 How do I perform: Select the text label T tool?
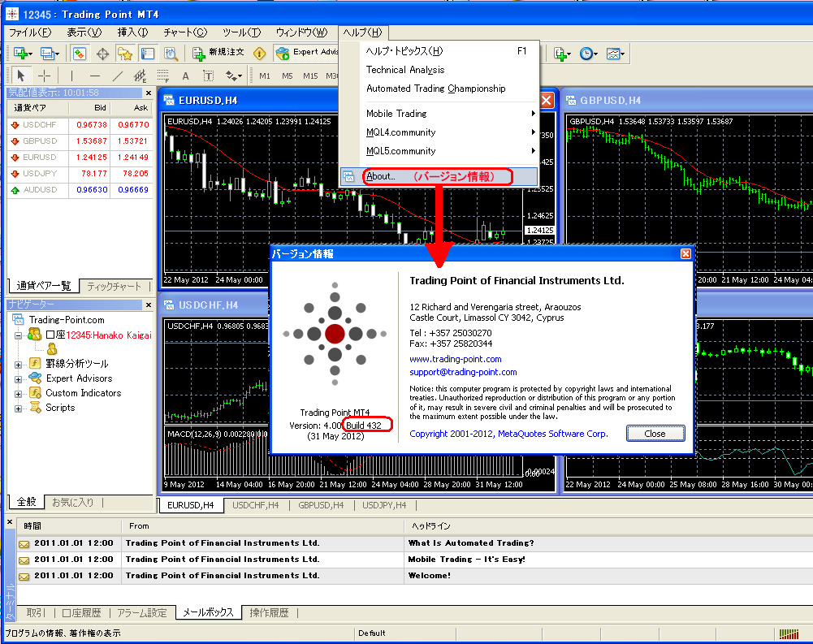[208, 76]
